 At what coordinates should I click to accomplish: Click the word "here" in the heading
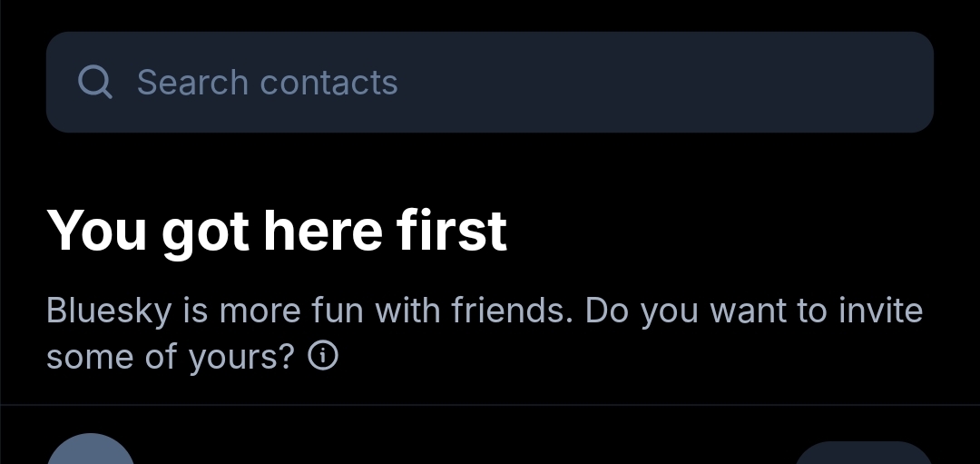322,230
